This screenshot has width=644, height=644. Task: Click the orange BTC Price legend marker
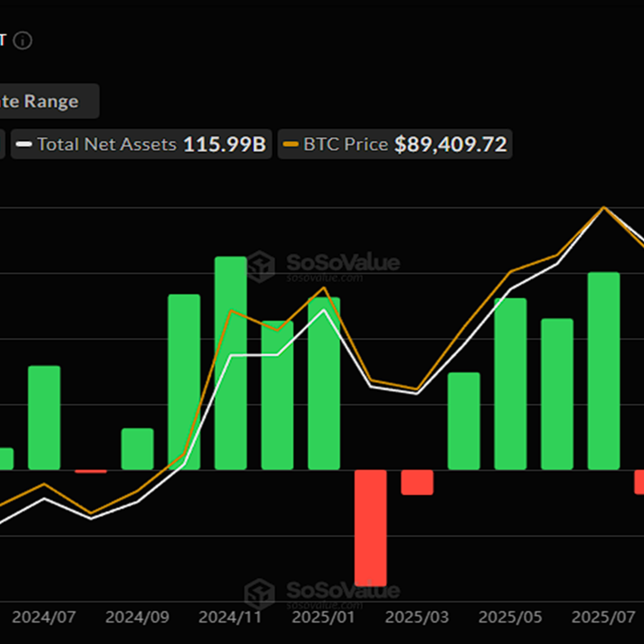[290, 144]
